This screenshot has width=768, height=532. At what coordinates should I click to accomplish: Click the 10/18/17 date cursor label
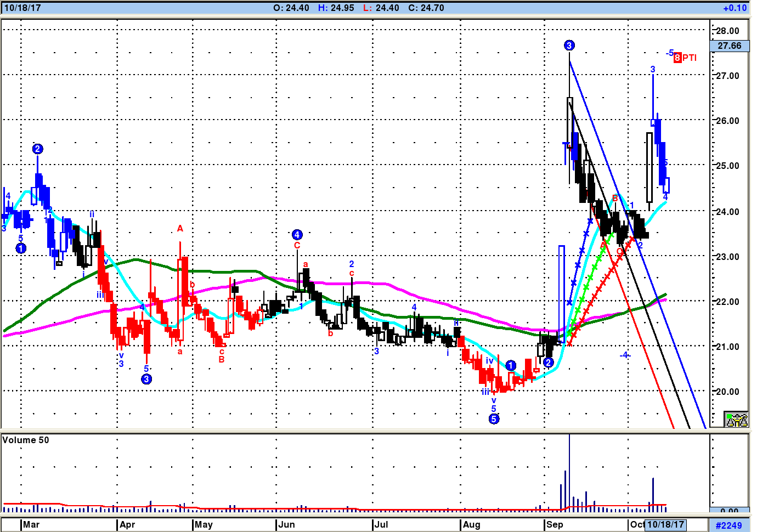tap(666, 524)
